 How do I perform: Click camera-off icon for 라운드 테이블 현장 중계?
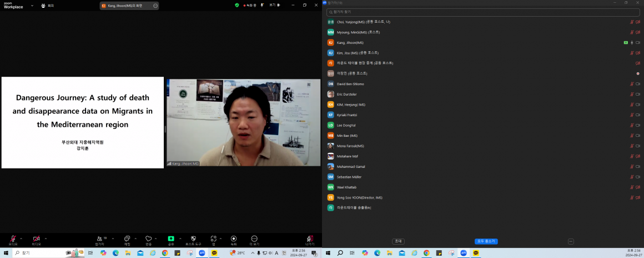point(638,63)
